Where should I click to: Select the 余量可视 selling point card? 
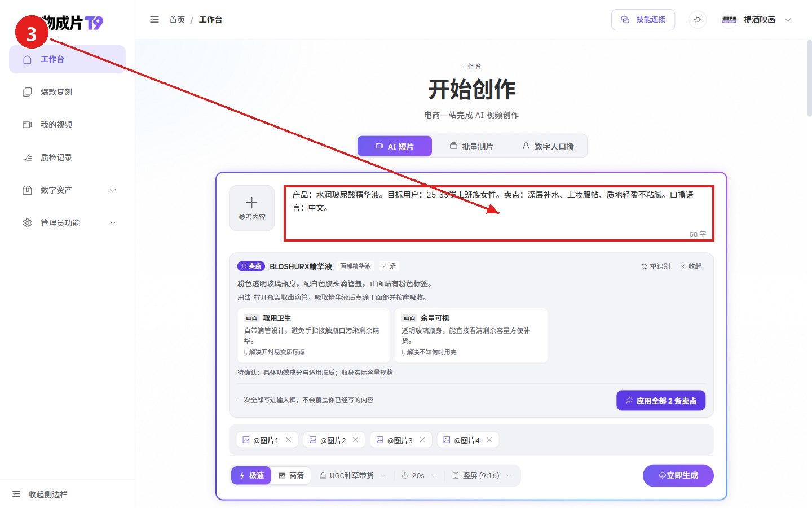coord(471,335)
